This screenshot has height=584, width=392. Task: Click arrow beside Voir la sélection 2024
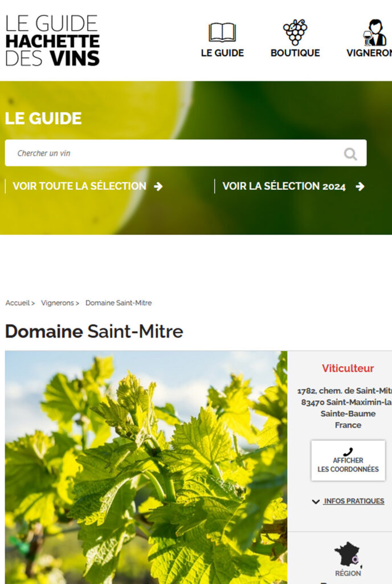(x=360, y=186)
